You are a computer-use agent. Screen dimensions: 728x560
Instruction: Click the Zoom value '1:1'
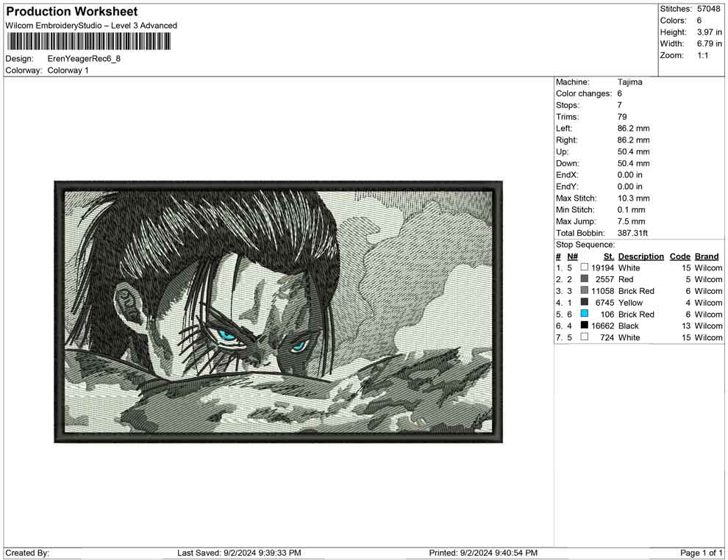coord(702,55)
